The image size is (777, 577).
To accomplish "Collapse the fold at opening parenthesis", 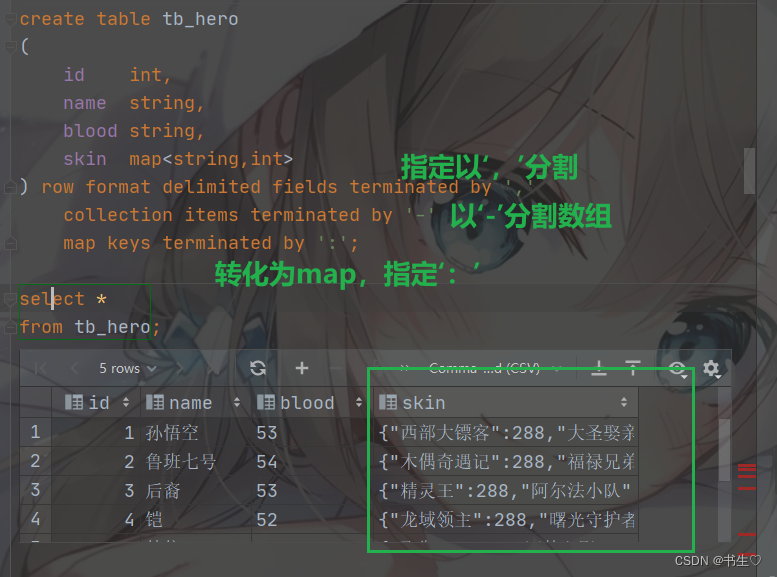I will point(10,47).
